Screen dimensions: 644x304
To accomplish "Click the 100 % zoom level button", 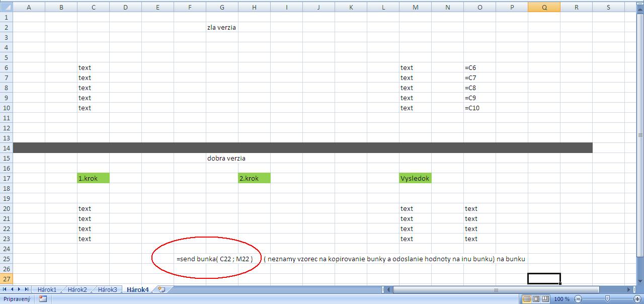I will [561, 299].
